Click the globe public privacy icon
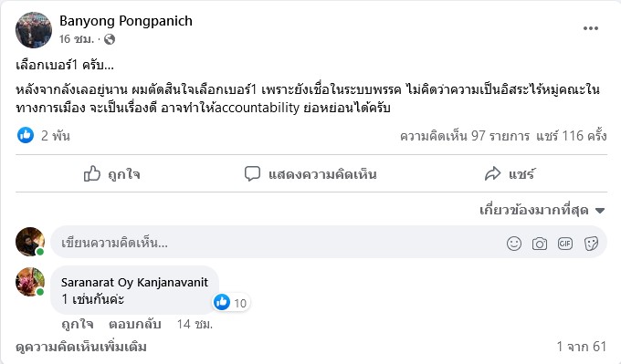The image size is (621, 364). click(110, 39)
